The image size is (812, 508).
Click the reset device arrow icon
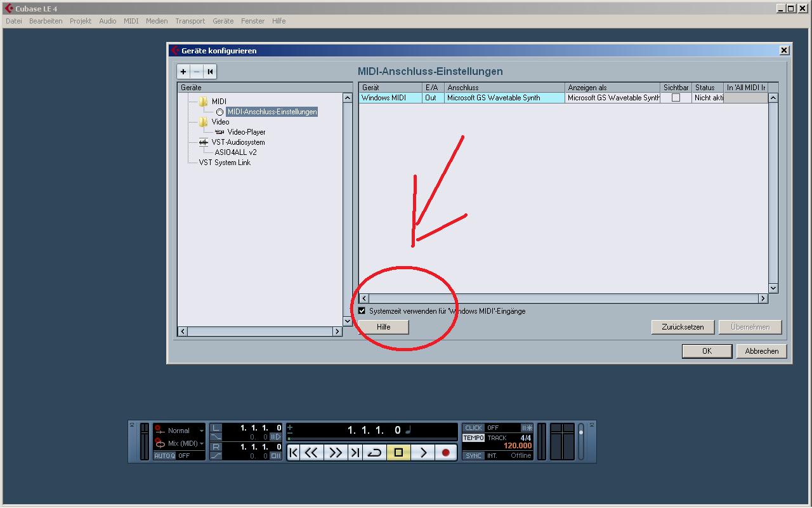(x=210, y=72)
